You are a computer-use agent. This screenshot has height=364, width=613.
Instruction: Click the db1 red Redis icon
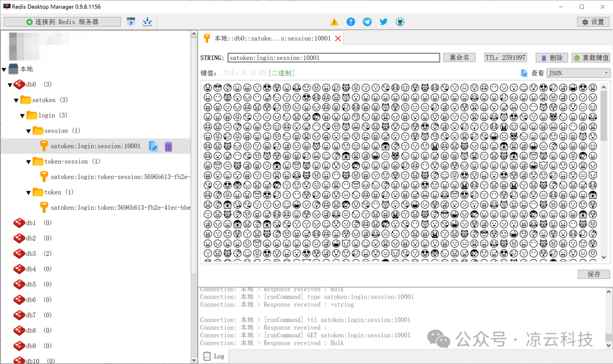[x=19, y=223]
